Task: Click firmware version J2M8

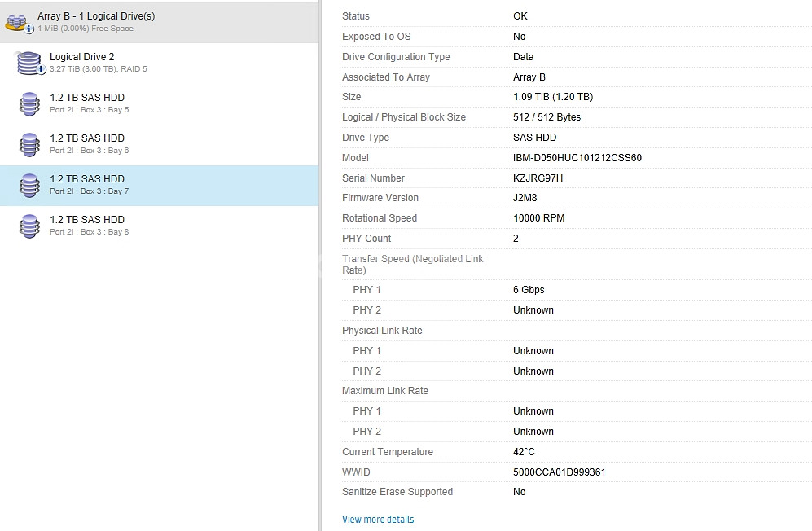Action: (525, 198)
